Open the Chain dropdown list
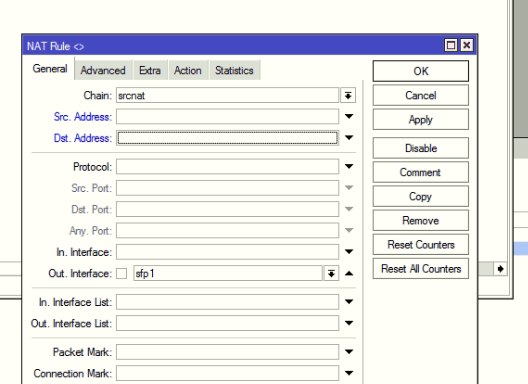The width and height of the screenshot is (528, 384). 348,96
